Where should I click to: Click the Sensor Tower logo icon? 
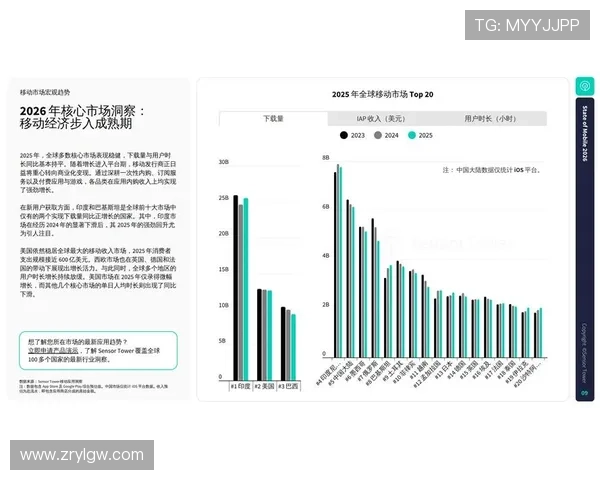click(x=585, y=86)
